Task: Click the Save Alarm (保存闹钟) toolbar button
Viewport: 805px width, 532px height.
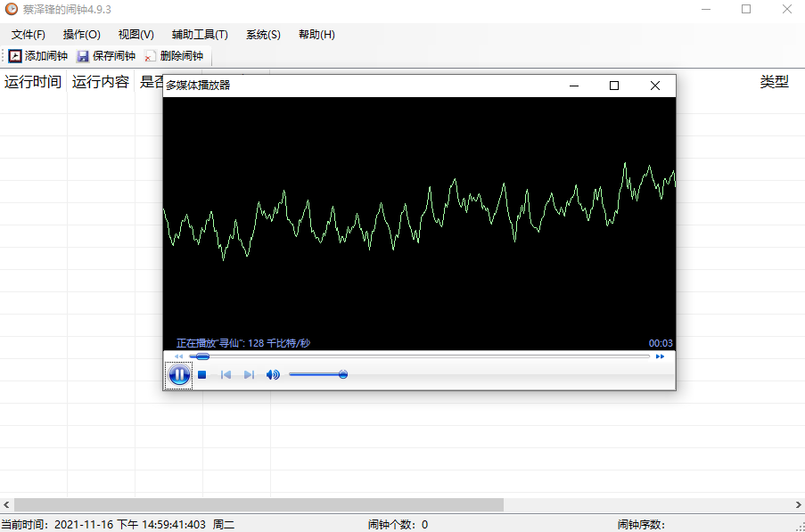Action: (x=106, y=56)
